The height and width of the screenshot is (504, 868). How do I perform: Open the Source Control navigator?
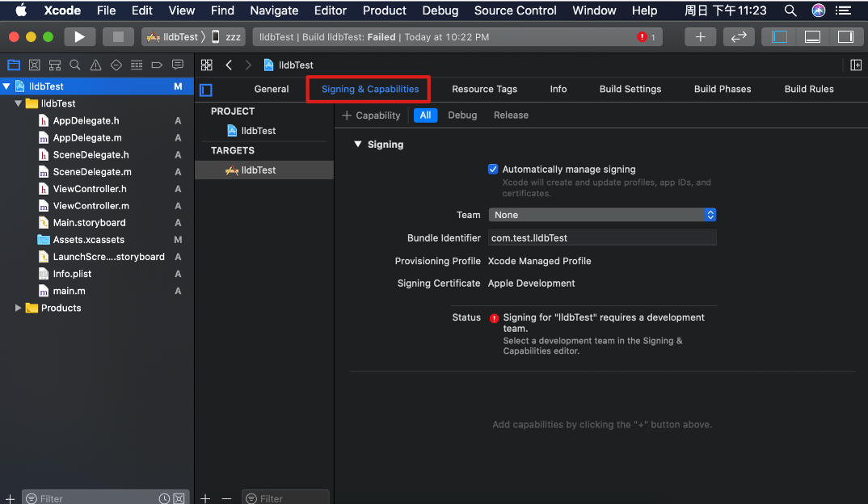pos(34,65)
